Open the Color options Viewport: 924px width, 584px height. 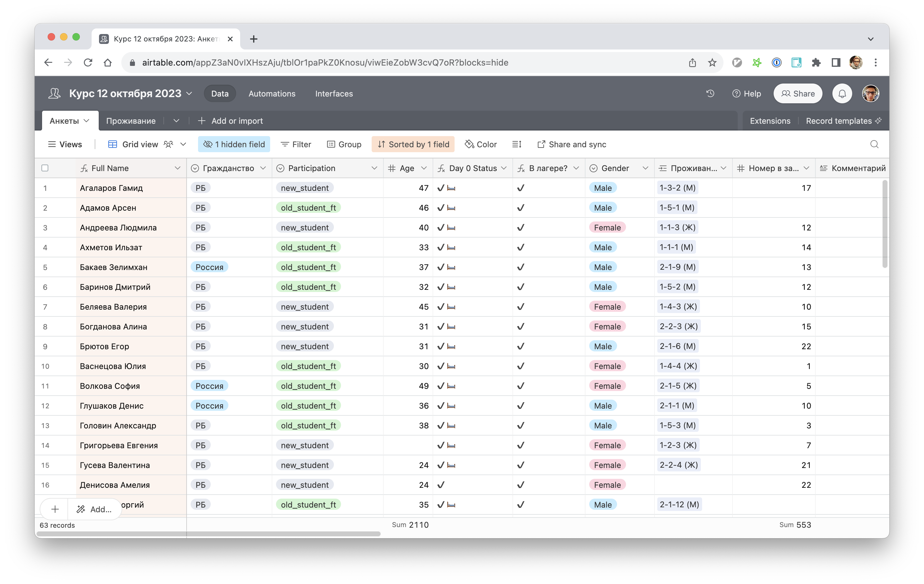coord(481,144)
